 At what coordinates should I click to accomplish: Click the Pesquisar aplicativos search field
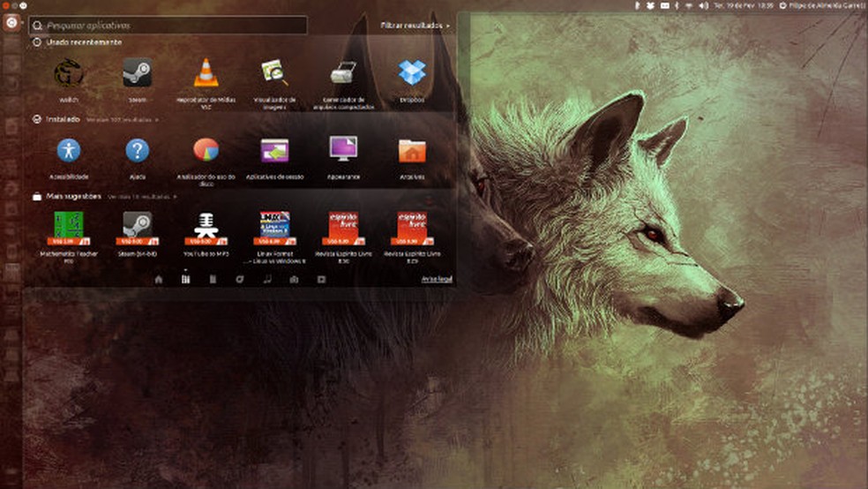point(168,26)
